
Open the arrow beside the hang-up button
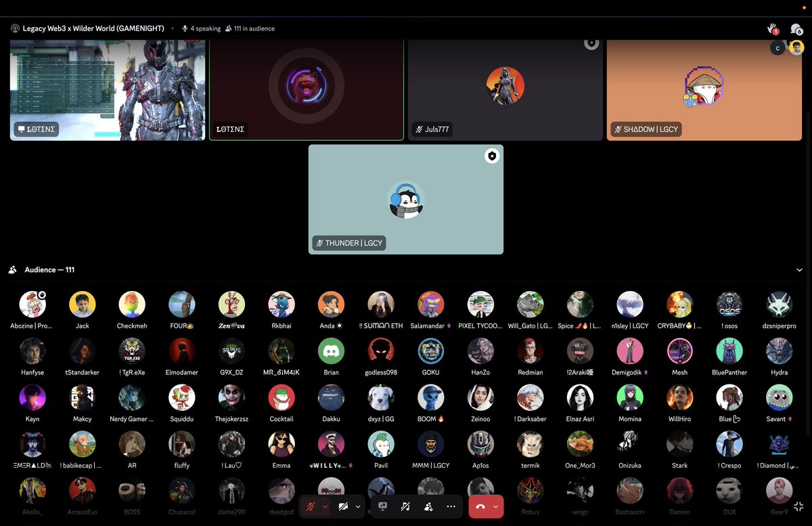496,506
